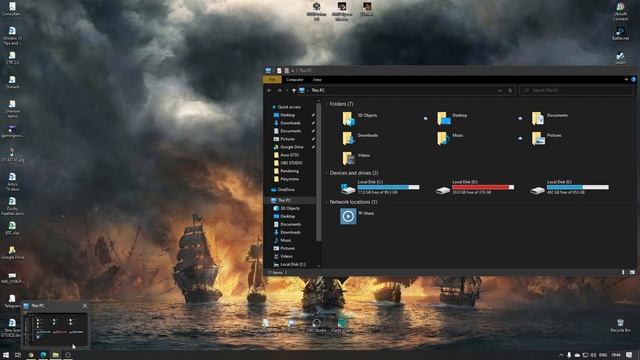Open Task View on the taskbar
The height and width of the screenshot is (360, 640).
[18, 355]
